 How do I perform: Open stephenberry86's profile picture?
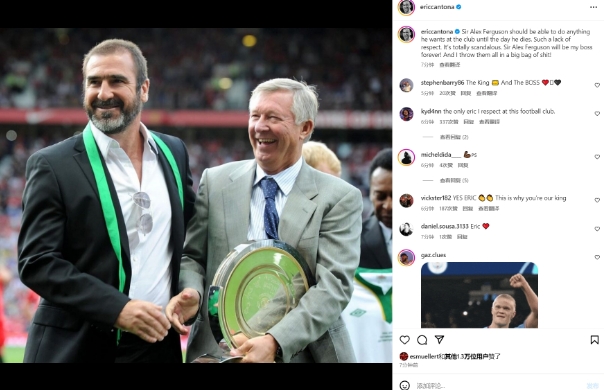pyautogui.click(x=406, y=85)
